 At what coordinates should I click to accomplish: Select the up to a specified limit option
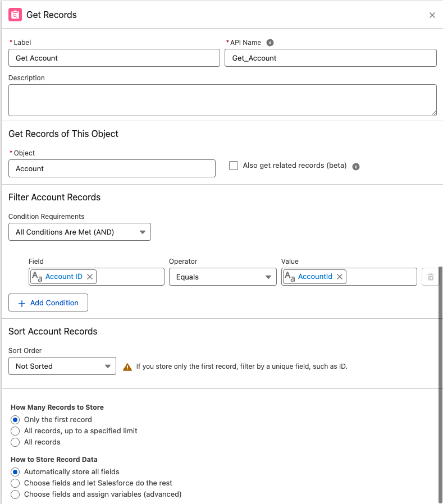click(x=15, y=431)
